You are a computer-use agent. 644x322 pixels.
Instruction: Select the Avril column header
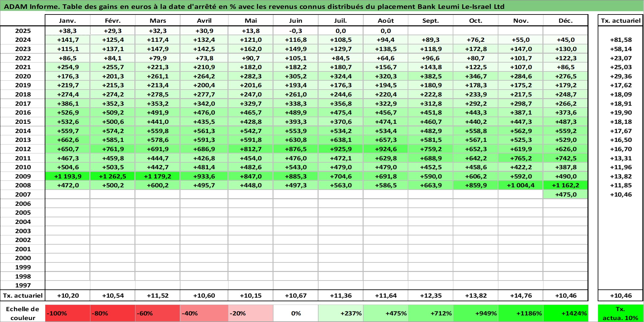(204, 20)
